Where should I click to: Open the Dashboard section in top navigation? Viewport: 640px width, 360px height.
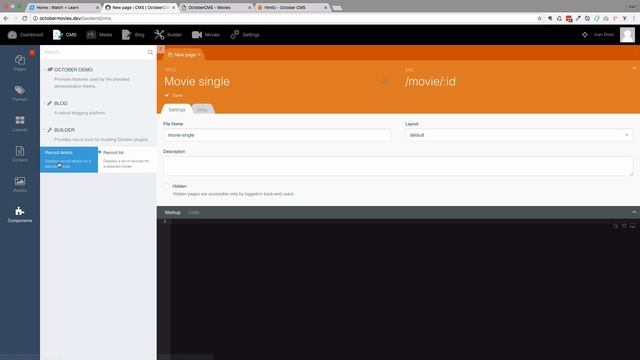25,35
